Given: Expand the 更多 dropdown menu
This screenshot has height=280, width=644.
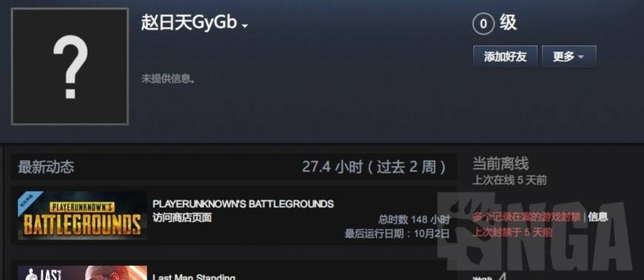Looking at the screenshot, I should [x=568, y=56].
